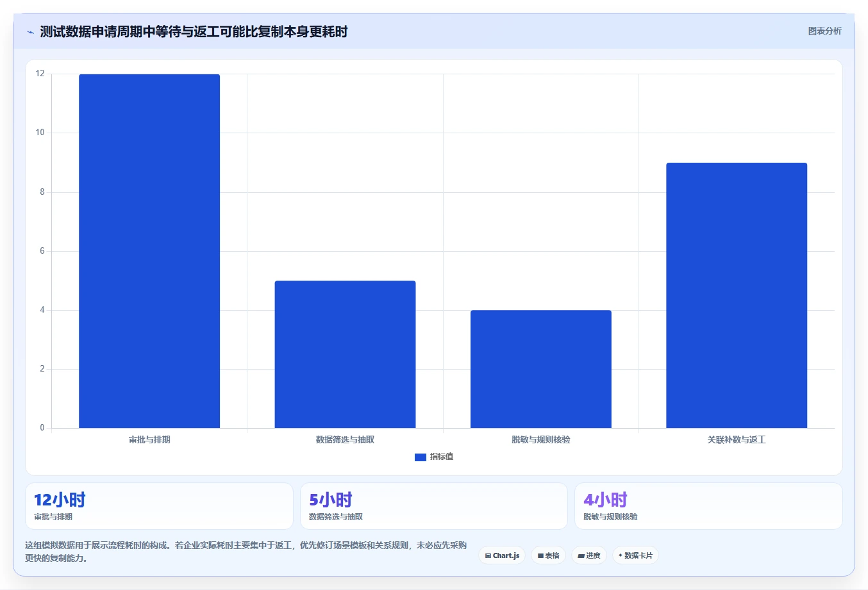Click the y-axis value 12

40,74
